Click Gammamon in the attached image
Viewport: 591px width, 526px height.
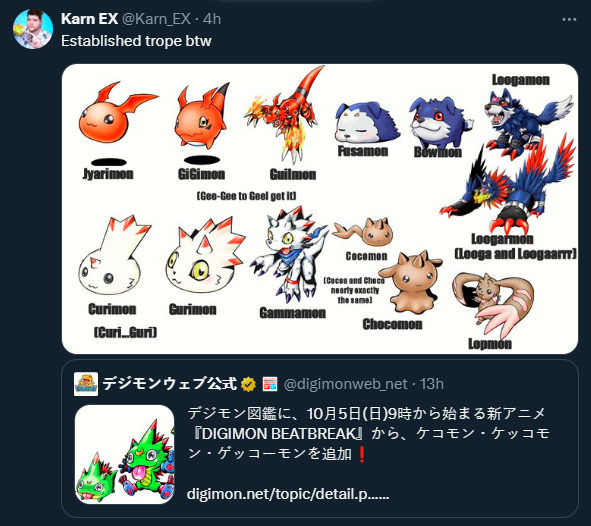coord(288,254)
